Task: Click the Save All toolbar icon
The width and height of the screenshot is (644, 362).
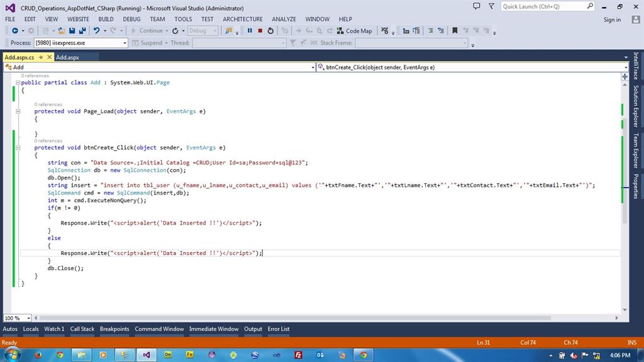Action: pos(82,31)
